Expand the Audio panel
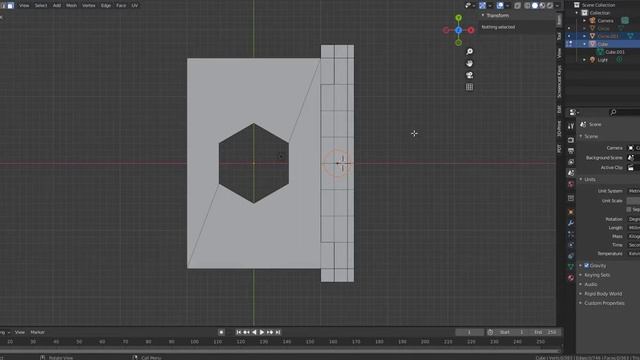The height and width of the screenshot is (360, 640). pyautogui.click(x=581, y=284)
